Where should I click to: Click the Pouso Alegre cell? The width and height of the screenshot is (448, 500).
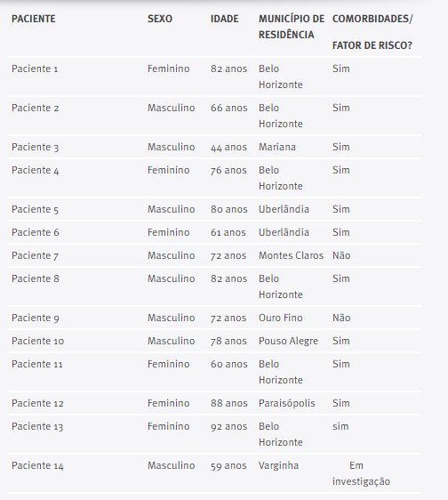point(288,342)
